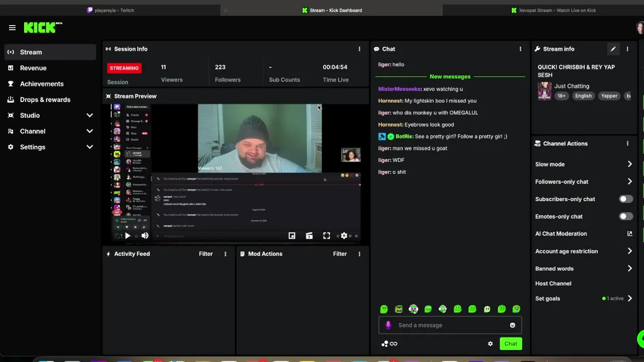Click the New messages divider label
644x362 pixels.
tap(450, 76)
